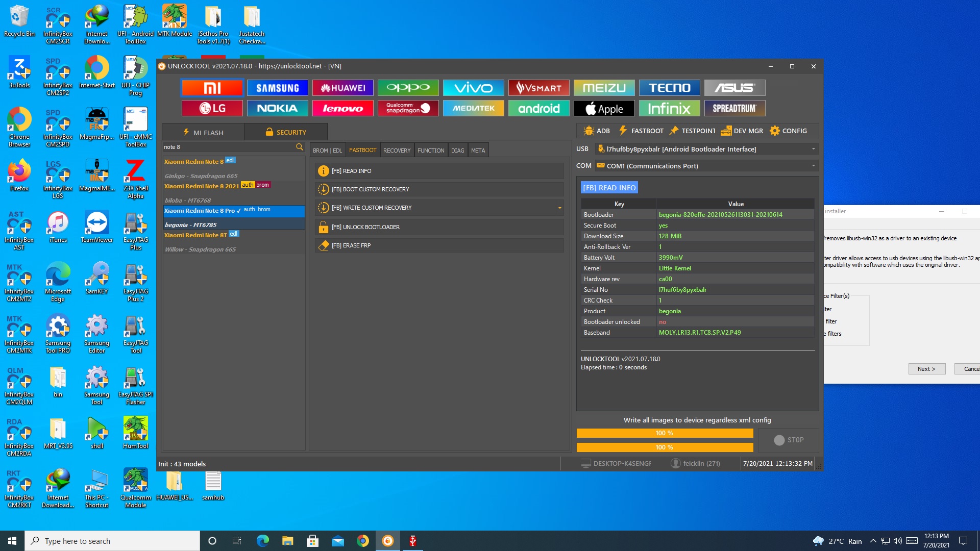Select the Apple brand tile

pos(604,108)
